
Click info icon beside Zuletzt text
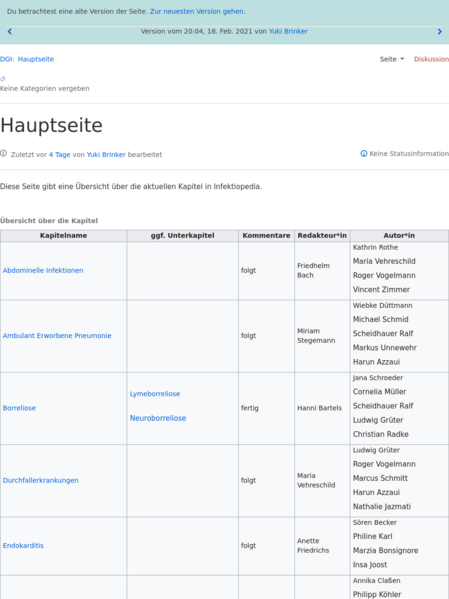[x=3, y=154]
